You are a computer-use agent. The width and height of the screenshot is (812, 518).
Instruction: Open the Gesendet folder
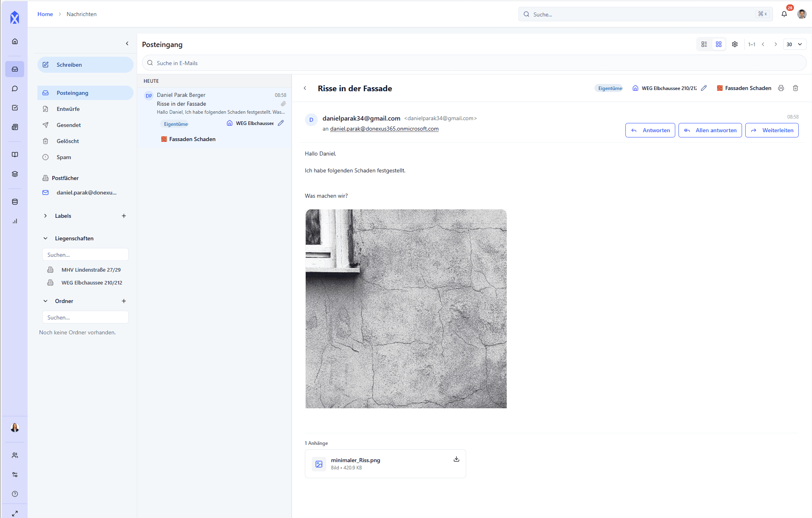click(68, 125)
